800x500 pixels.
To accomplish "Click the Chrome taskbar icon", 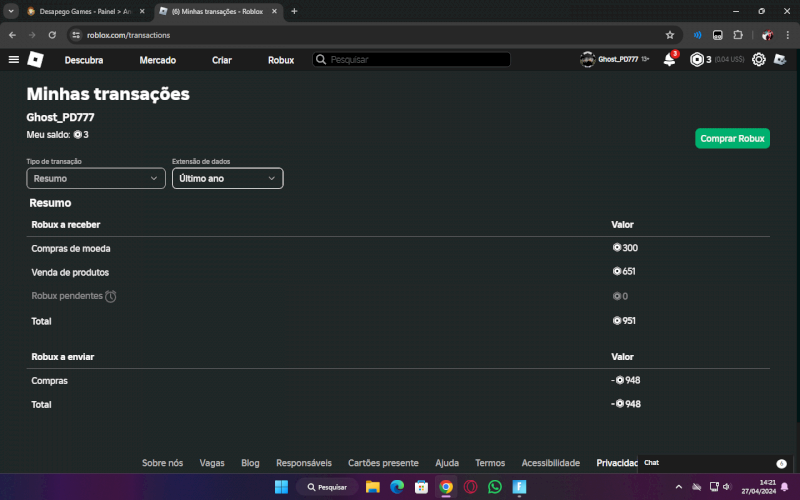I will coord(446,487).
